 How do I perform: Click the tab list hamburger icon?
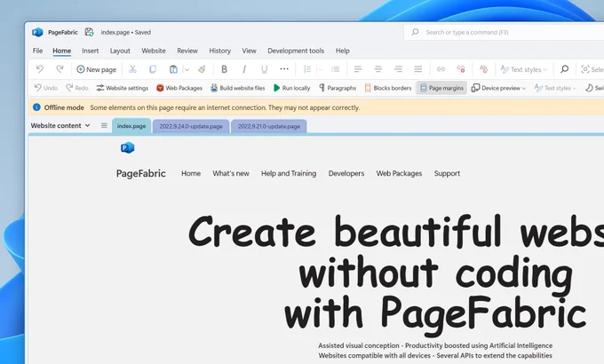[x=104, y=125]
